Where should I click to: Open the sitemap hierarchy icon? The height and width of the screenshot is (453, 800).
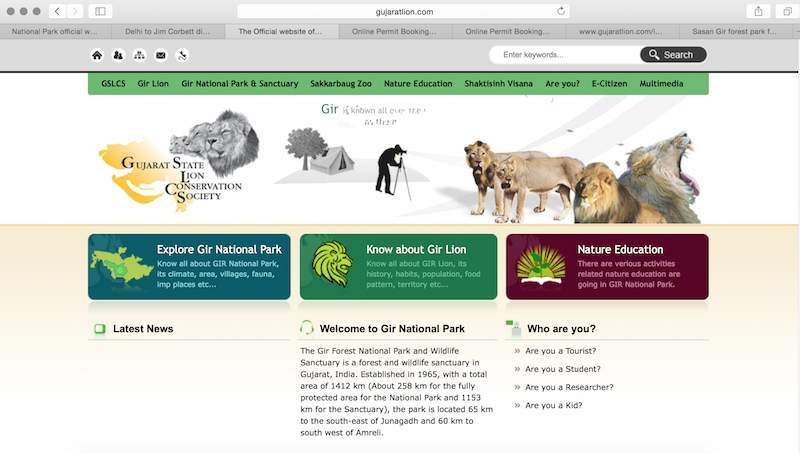tap(139, 55)
